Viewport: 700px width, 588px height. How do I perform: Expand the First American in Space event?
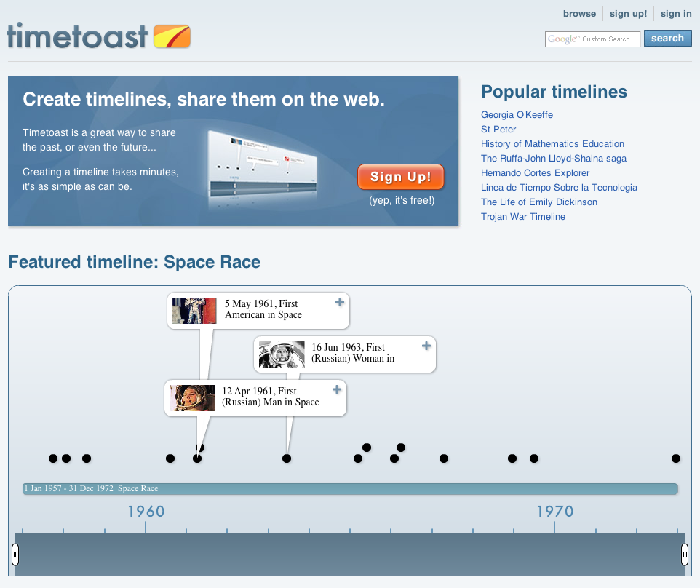click(x=340, y=302)
